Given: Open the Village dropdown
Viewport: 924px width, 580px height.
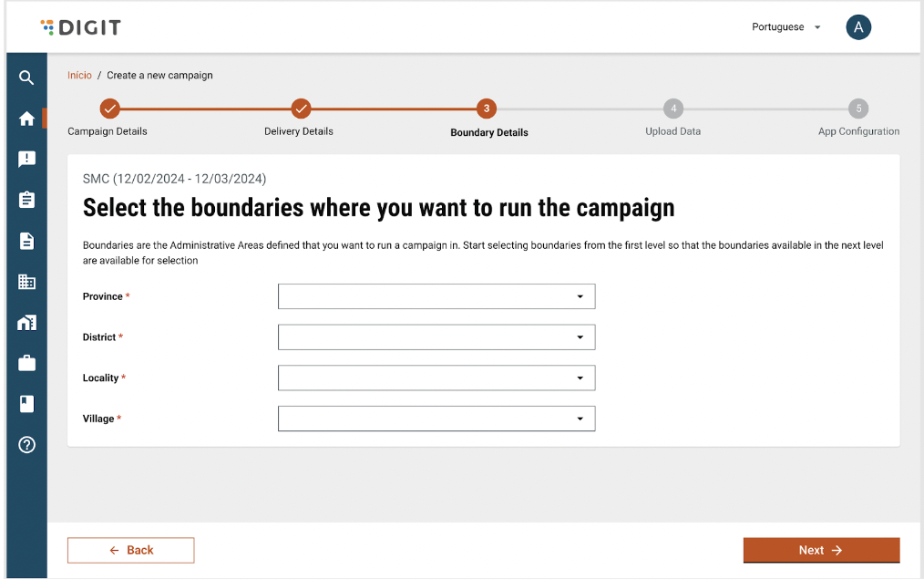Looking at the screenshot, I should 436,419.
